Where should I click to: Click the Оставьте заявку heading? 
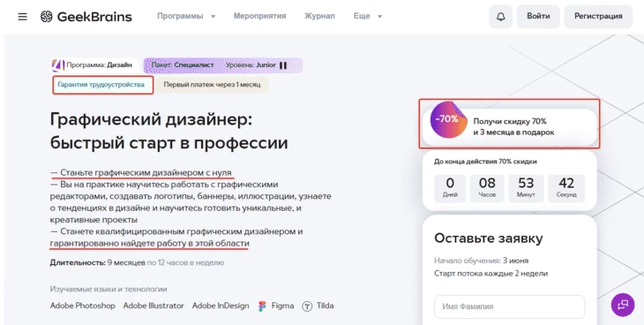click(489, 238)
